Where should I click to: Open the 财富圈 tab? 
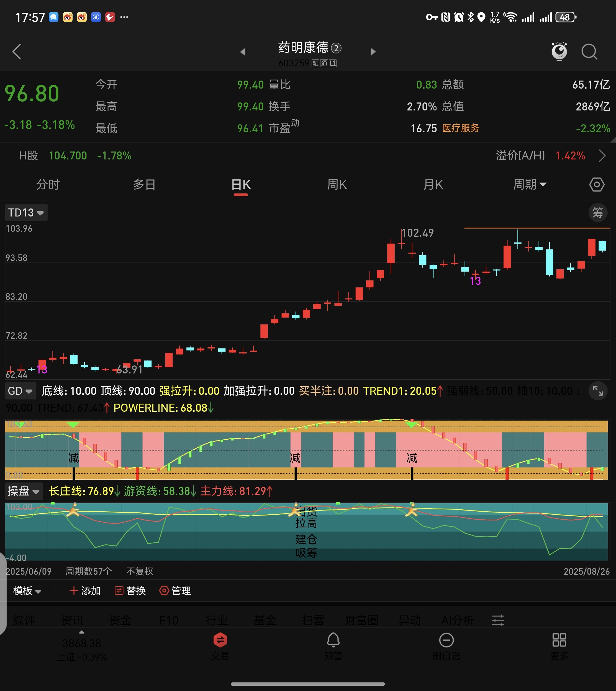tap(361, 620)
